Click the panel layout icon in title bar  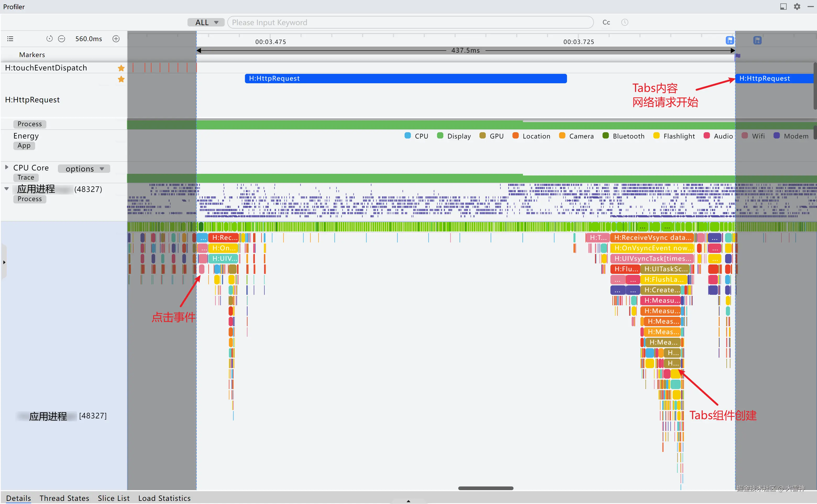tap(783, 7)
